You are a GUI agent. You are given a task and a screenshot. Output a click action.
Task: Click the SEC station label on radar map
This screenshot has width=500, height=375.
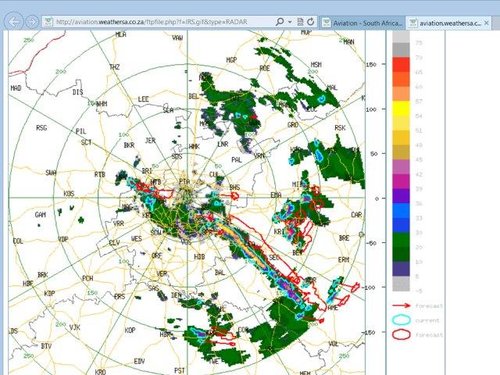pyautogui.click(x=274, y=257)
